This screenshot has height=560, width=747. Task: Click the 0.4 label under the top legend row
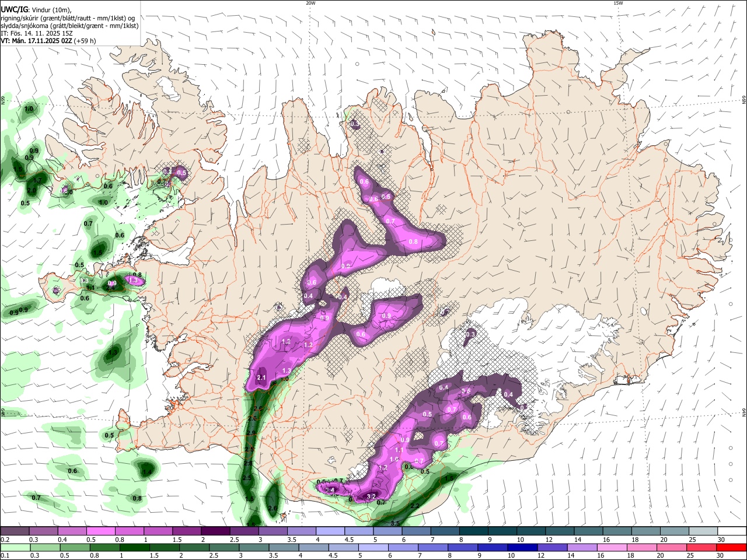click(62, 540)
